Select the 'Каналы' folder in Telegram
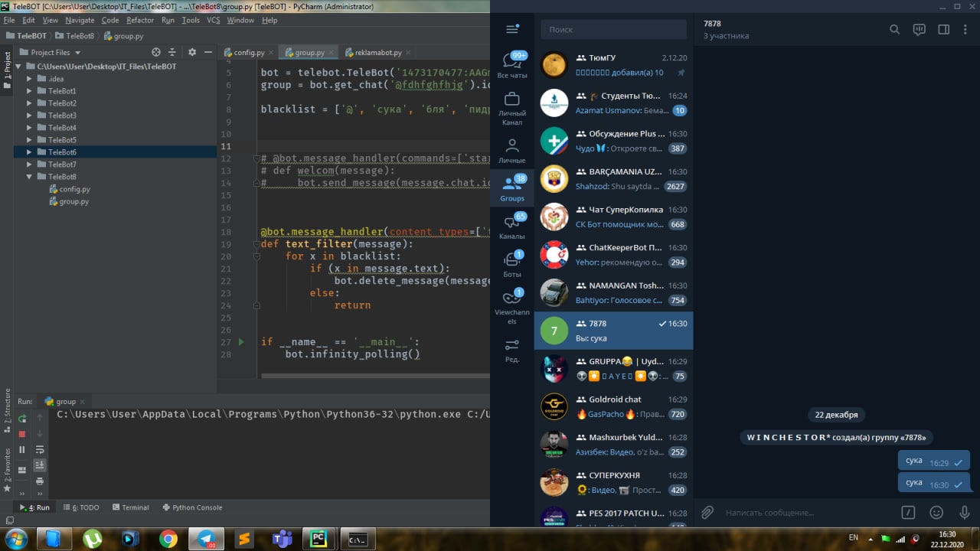Image resolution: width=980 pixels, height=551 pixels. [x=512, y=227]
